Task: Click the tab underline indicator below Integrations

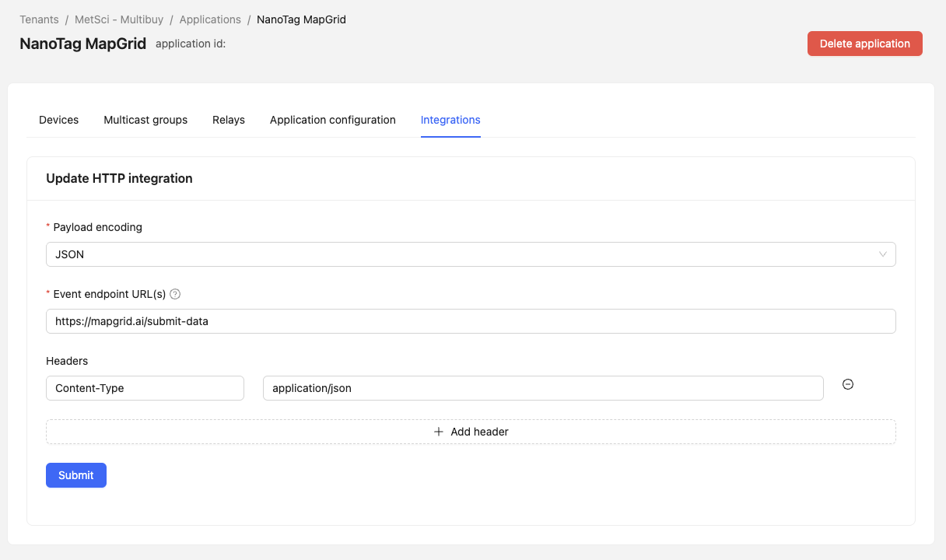Action: (450, 135)
